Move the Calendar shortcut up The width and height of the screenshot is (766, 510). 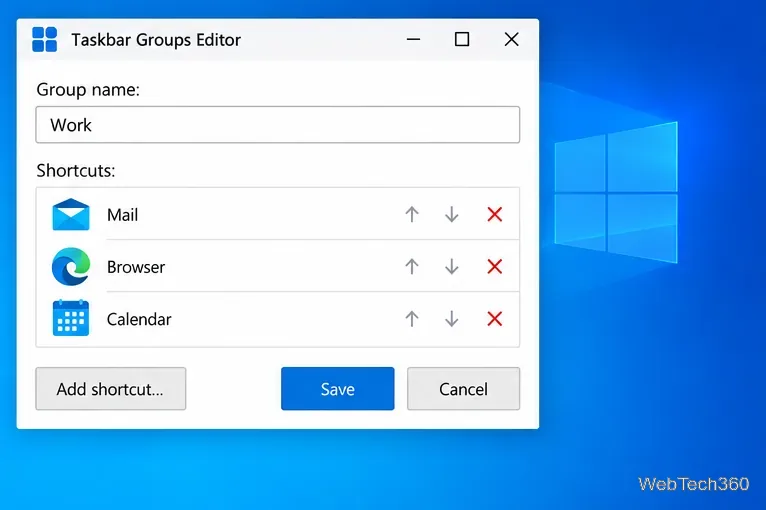(x=412, y=319)
